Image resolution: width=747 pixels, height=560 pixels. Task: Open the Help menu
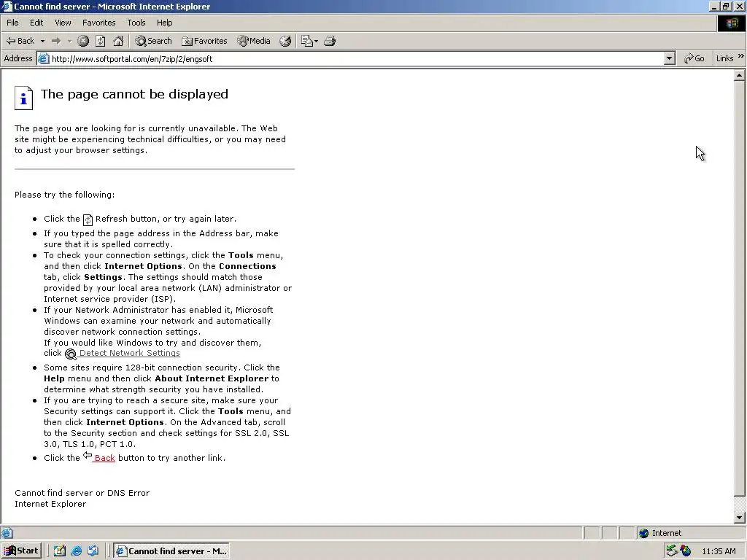(164, 23)
